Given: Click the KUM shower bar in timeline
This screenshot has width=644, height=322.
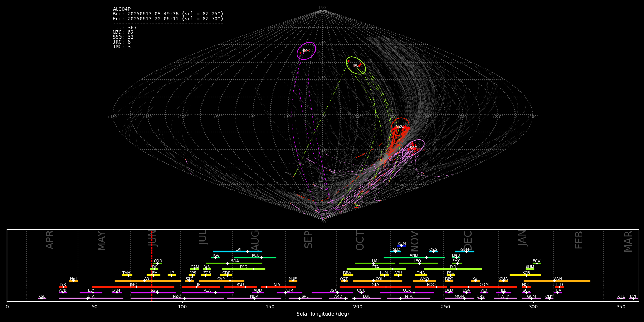Looking at the screenshot, I should (x=402, y=246).
